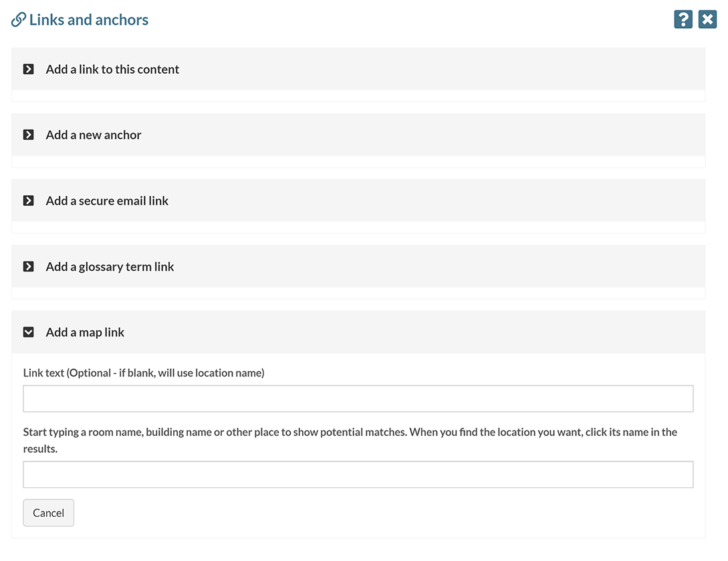This screenshot has width=728, height=561.
Task: Collapse the Add a map link down-arrow icon
Action: [29, 332]
